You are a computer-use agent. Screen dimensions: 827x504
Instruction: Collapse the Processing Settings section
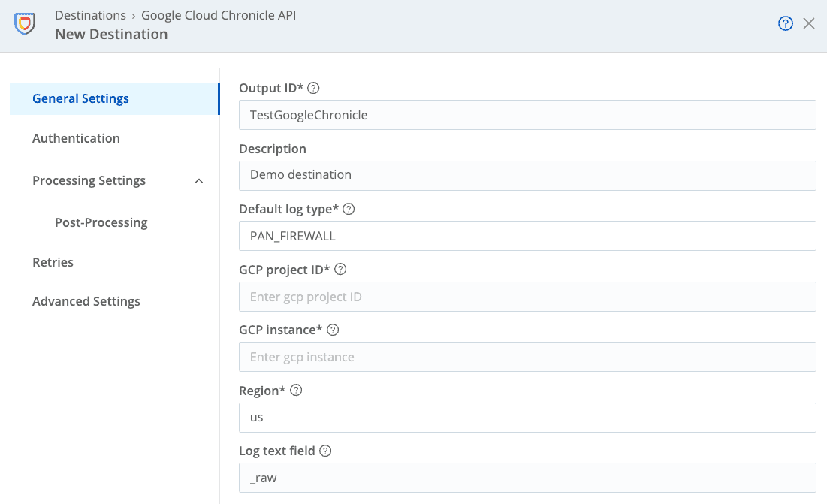point(198,180)
